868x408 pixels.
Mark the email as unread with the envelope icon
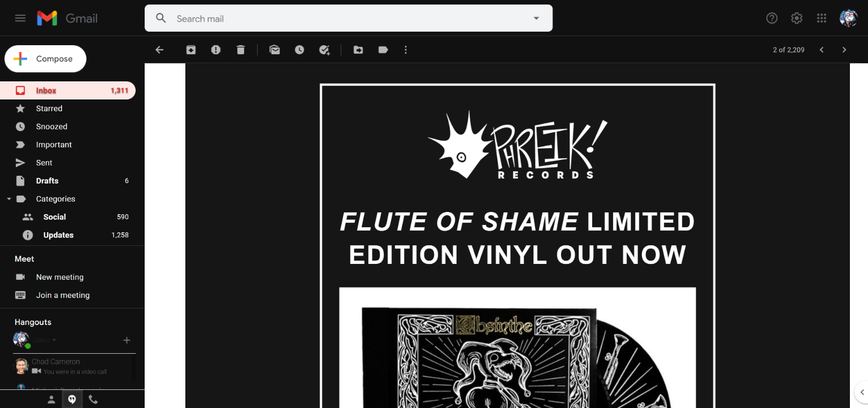(275, 50)
